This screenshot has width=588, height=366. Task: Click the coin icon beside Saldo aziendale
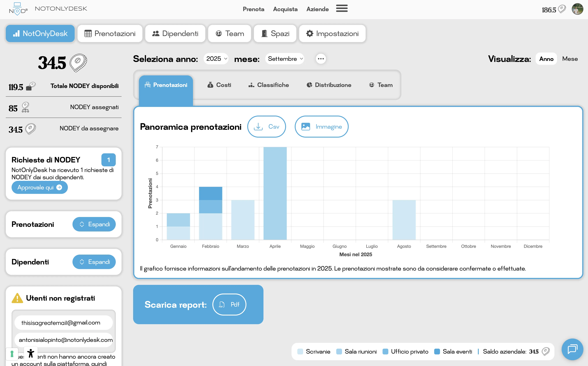[546, 352]
